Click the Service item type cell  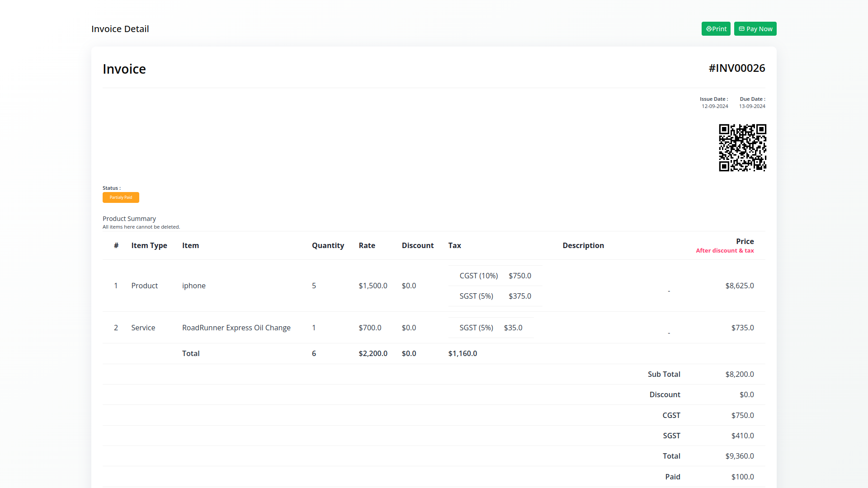143,328
